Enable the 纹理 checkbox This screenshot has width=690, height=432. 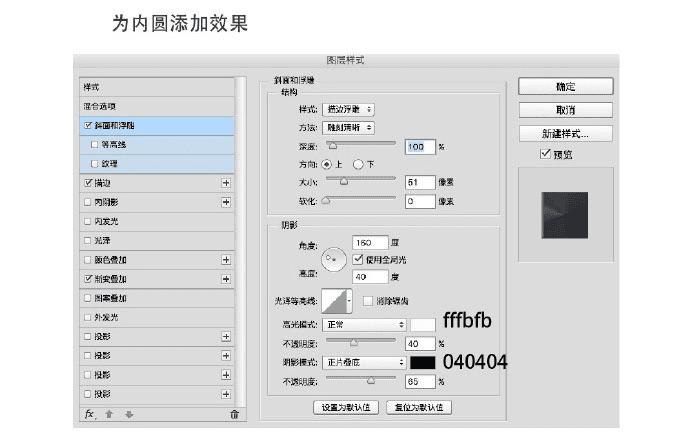tap(94, 164)
